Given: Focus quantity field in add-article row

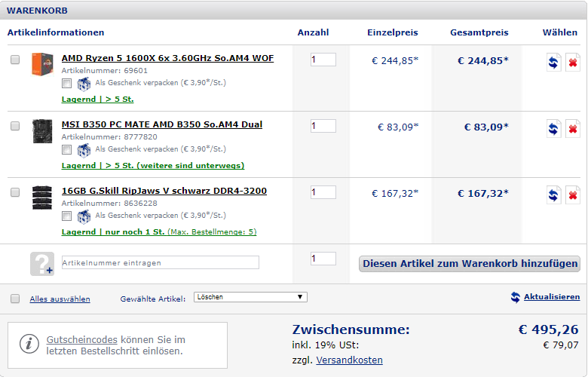Looking at the screenshot, I should tap(323, 259).
